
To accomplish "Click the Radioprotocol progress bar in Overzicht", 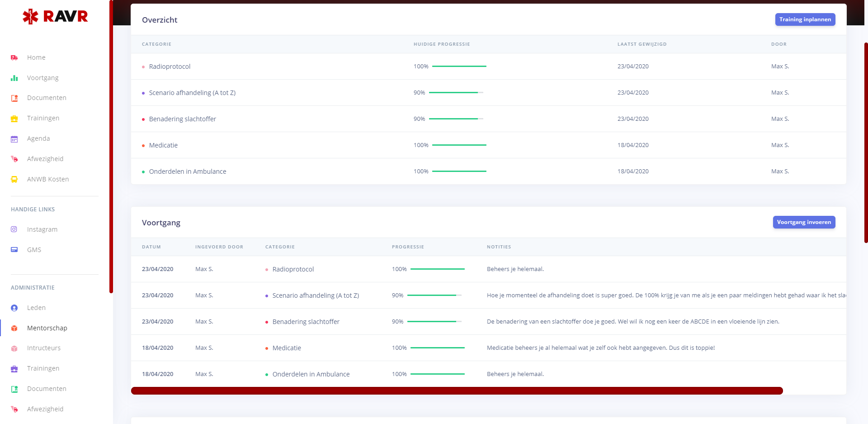I will pyautogui.click(x=459, y=67).
